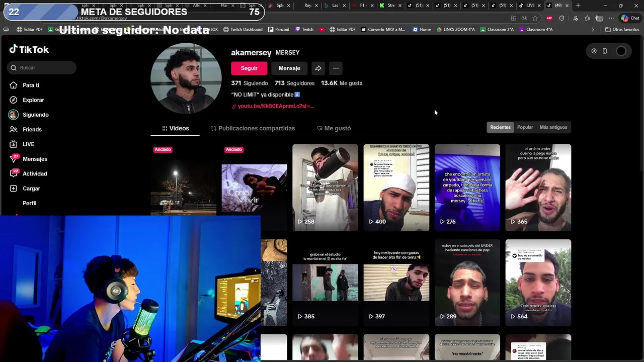The image size is (644, 362).
Task: Open the video with 276 views
Action: click(x=467, y=188)
